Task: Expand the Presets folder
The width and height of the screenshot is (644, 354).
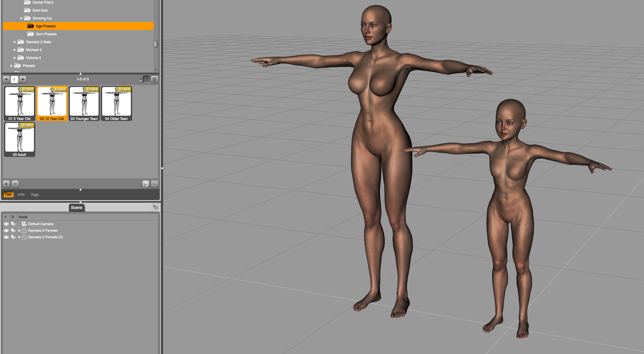Action: click(11, 66)
